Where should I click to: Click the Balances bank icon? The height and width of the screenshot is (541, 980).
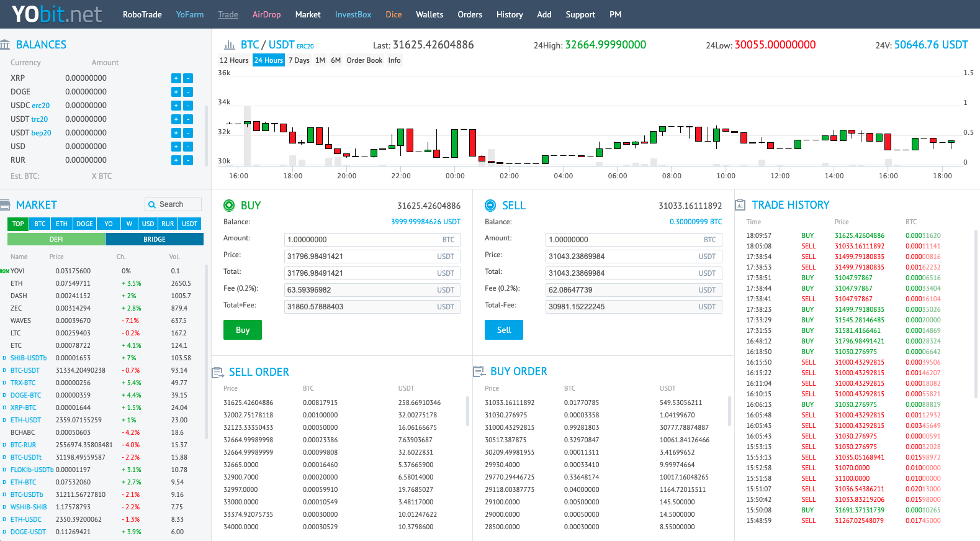coord(5,45)
